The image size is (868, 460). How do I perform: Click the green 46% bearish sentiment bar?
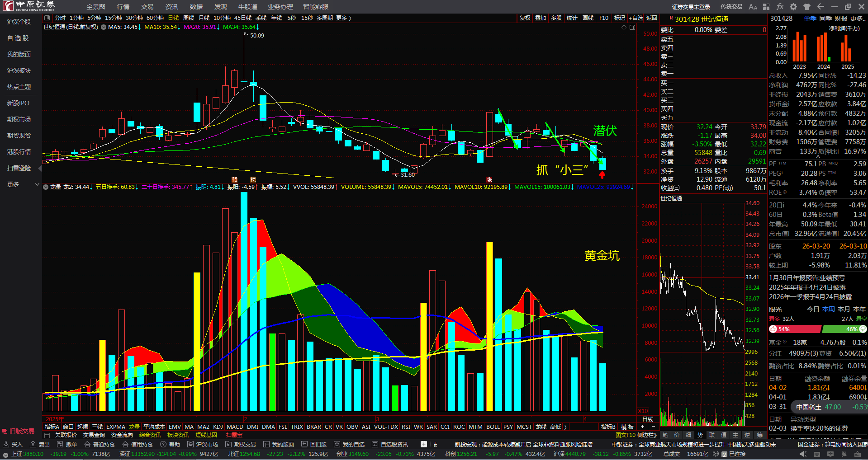coord(844,329)
